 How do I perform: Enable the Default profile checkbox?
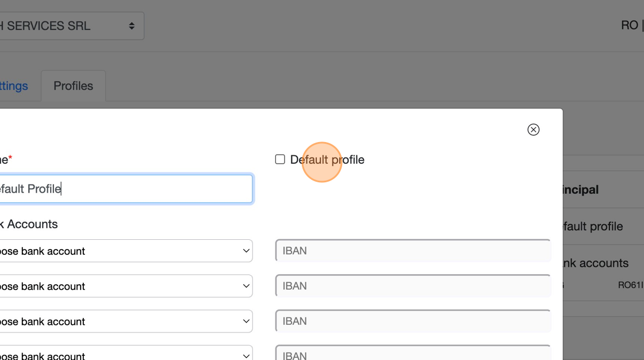pos(280,159)
